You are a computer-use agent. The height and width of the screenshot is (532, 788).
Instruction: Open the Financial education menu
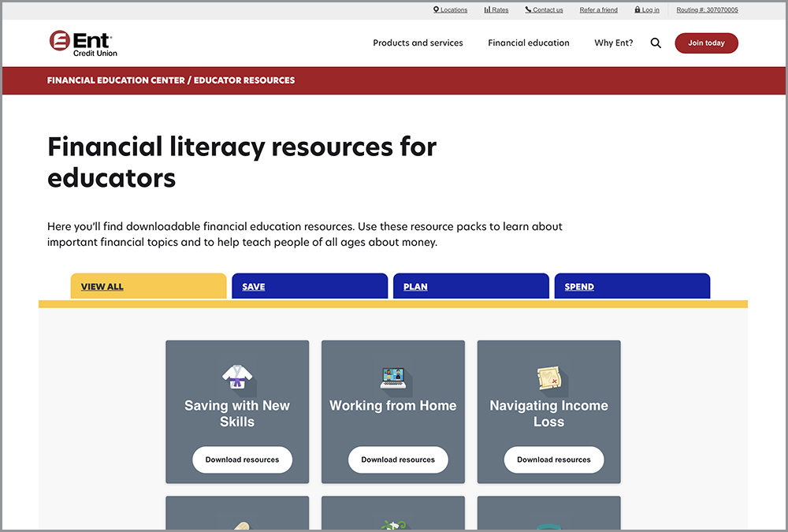pos(528,43)
